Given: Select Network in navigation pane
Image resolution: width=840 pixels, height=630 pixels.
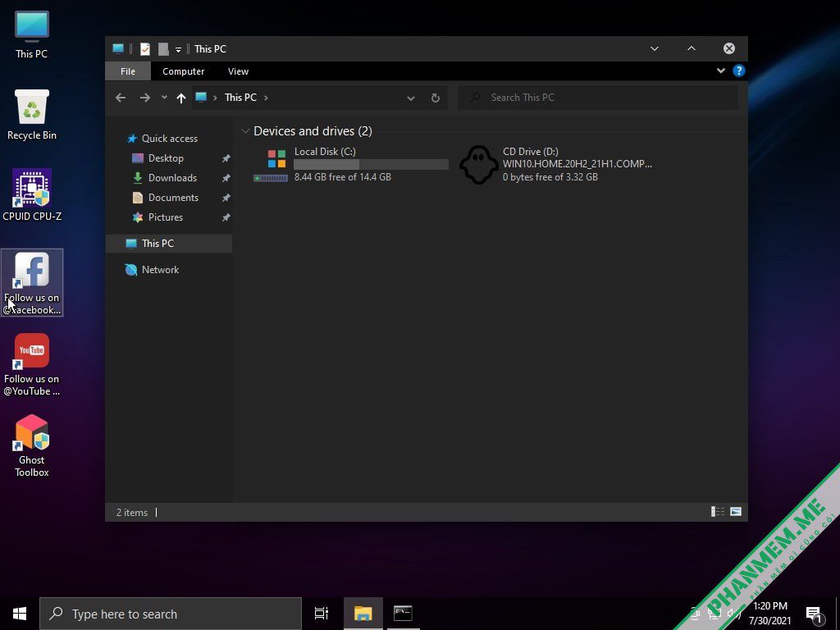Looking at the screenshot, I should click(x=152, y=270).
